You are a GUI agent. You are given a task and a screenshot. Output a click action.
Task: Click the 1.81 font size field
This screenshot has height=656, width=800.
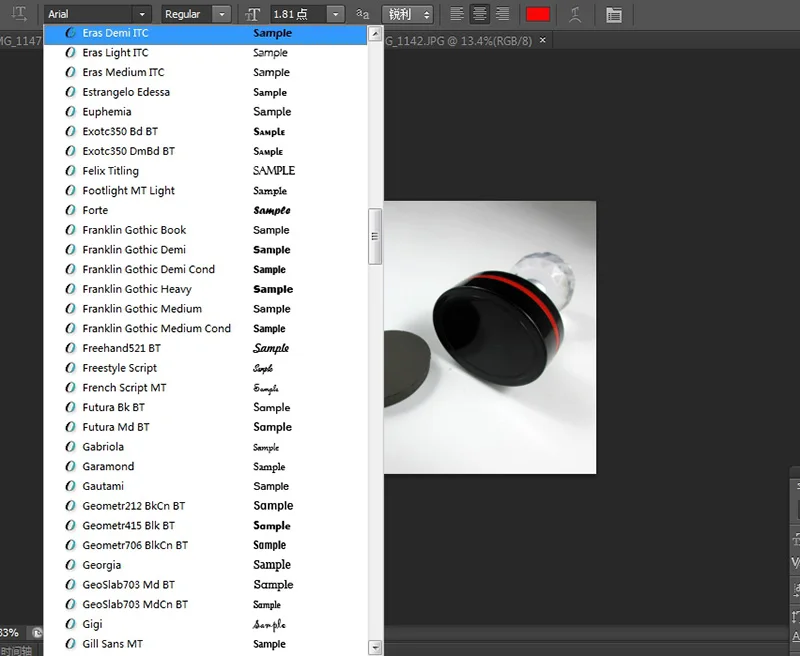(298, 14)
